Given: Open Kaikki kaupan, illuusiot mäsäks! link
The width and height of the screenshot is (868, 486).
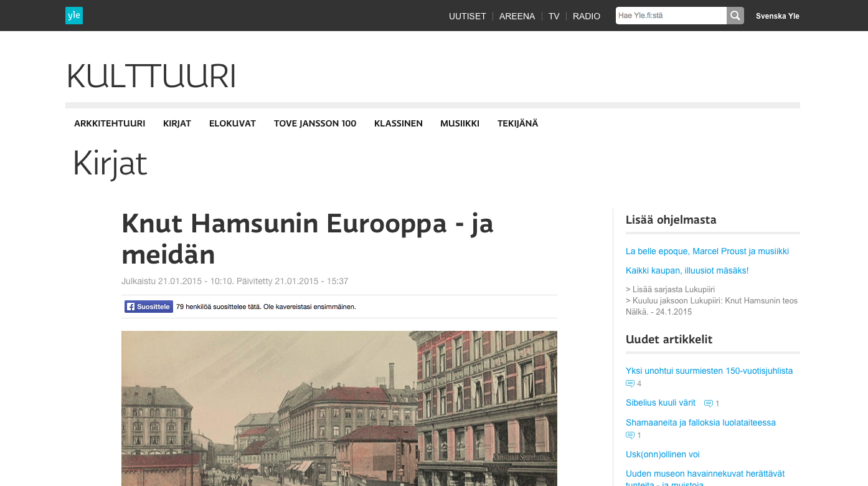Looking at the screenshot, I should pos(687,270).
